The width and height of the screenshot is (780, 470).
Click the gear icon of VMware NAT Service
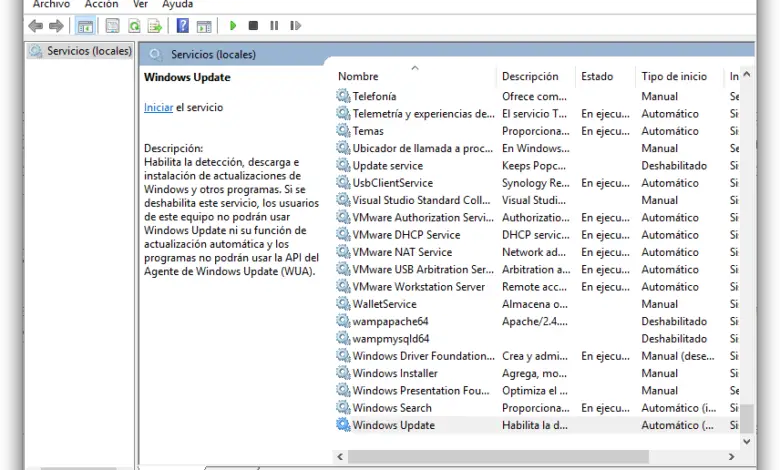click(343, 251)
